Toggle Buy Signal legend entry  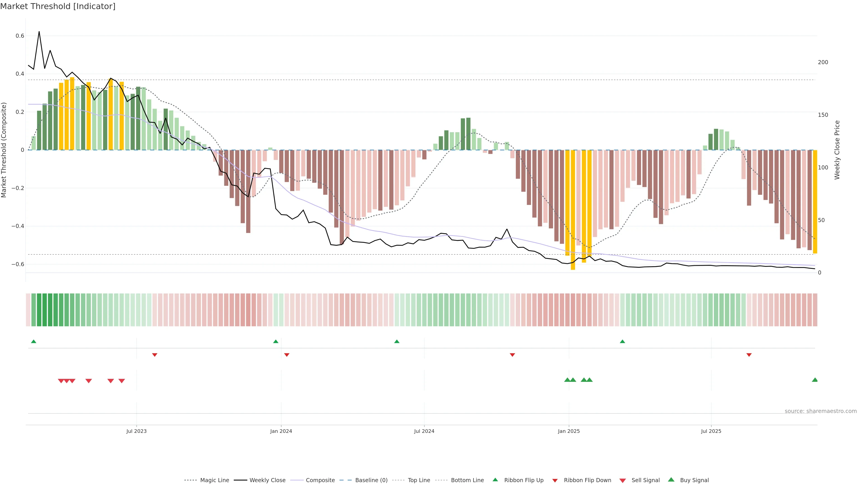point(694,480)
